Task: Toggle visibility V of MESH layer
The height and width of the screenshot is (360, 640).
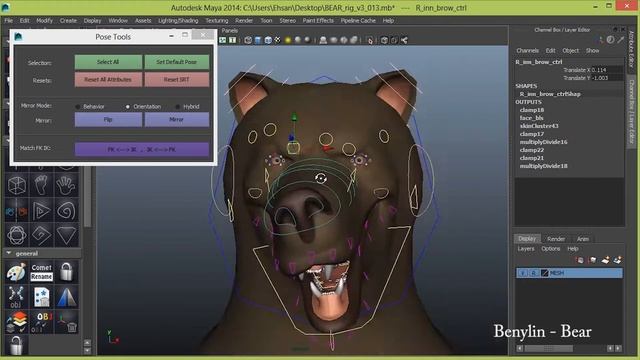Action: [x=522, y=273]
